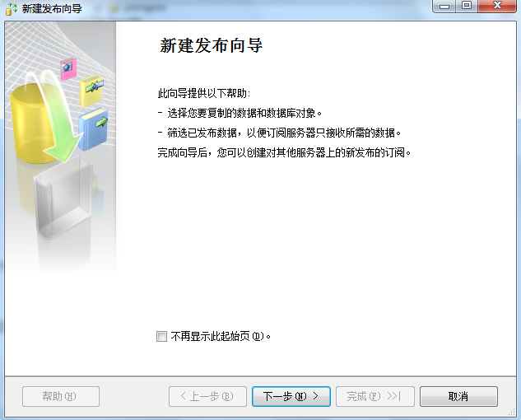Image resolution: width=521 pixels, height=420 pixels.
Task: Click the yellow book with two arrows
Action: pos(91,91)
